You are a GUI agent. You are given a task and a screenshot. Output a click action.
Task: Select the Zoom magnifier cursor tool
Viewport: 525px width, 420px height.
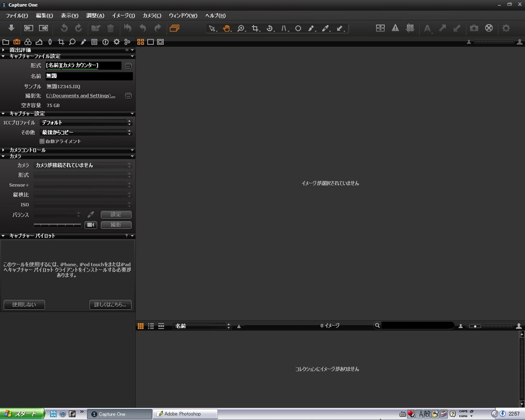[241, 28]
